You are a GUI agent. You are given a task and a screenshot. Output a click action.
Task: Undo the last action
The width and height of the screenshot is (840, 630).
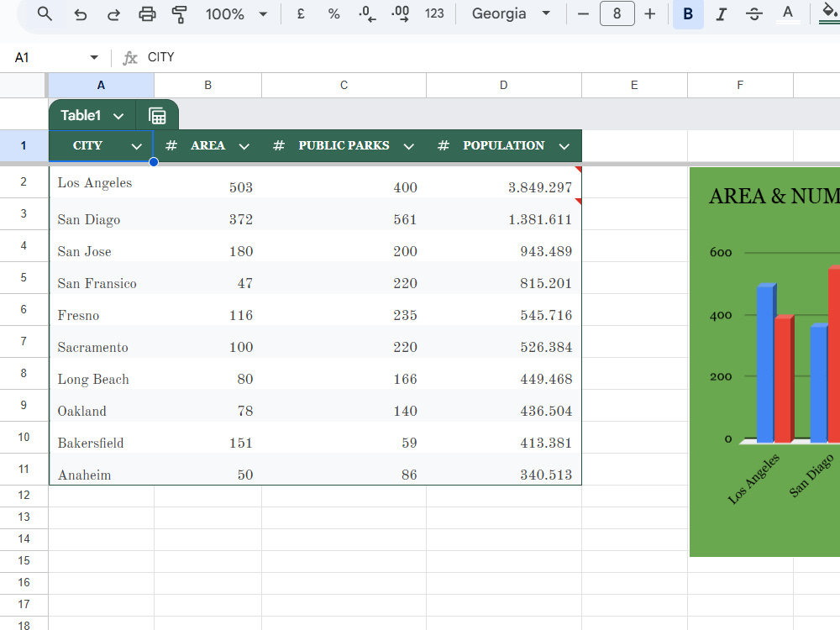point(81,14)
